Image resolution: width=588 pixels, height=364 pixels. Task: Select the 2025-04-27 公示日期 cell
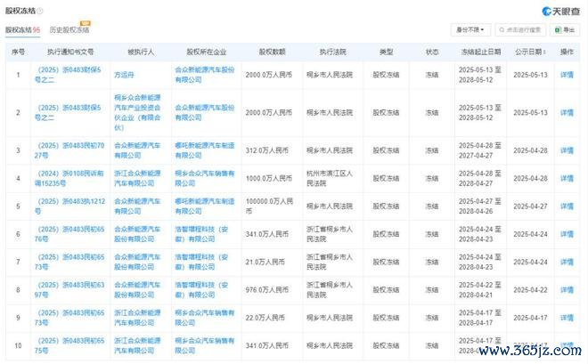point(530,206)
